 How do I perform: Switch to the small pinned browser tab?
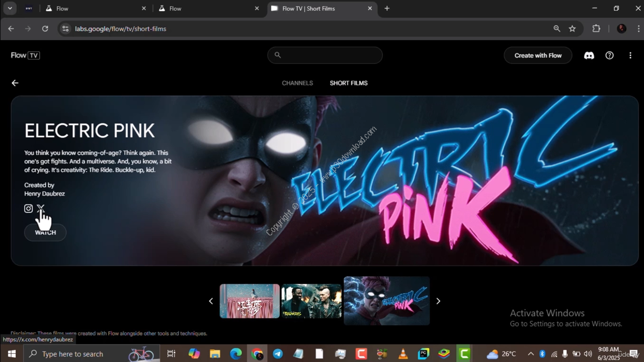[29, 9]
